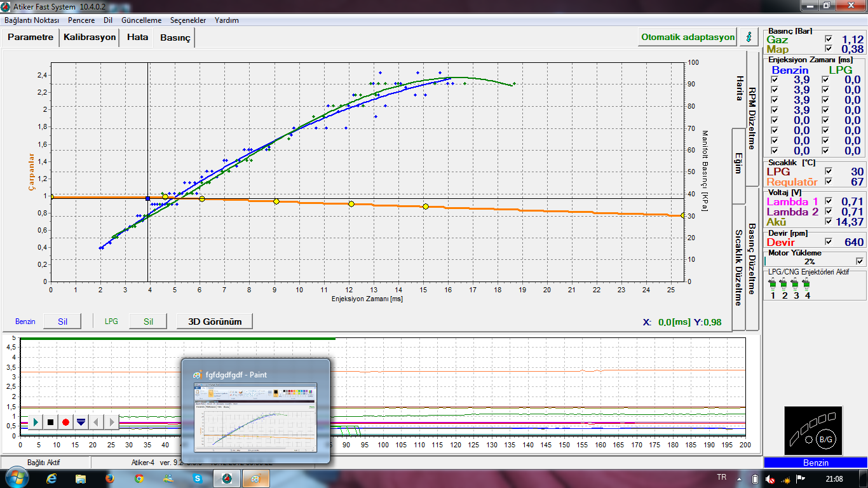This screenshot has width=868, height=488.
Task: Start recording with the red circle icon
Action: (65, 422)
